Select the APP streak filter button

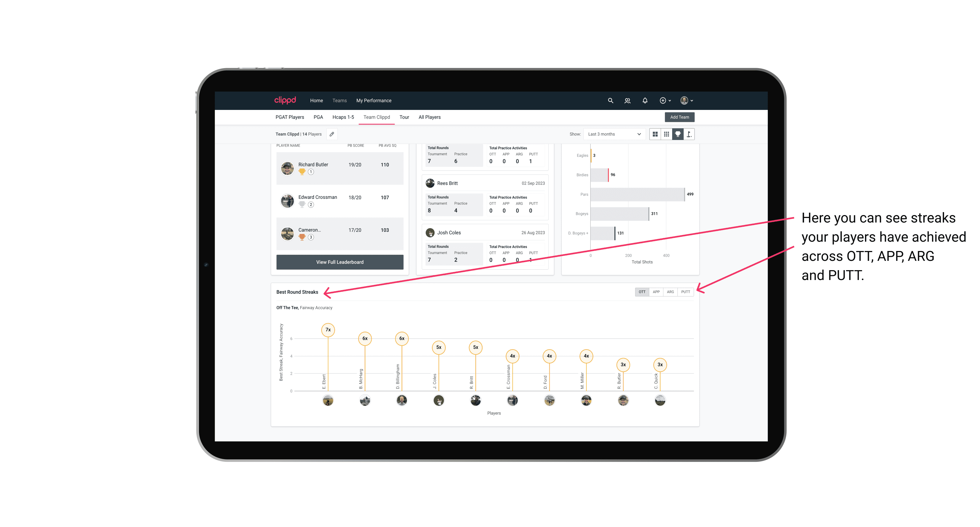pos(655,291)
